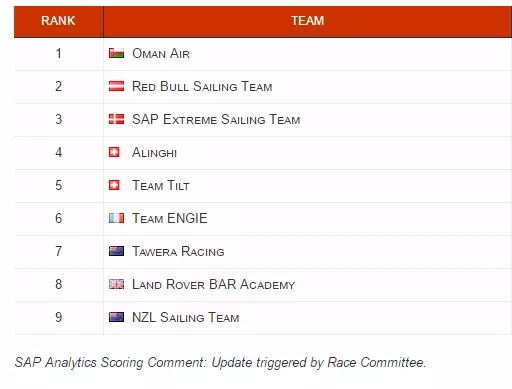
Task: Click the RANK column header
Action: (58, 21)
